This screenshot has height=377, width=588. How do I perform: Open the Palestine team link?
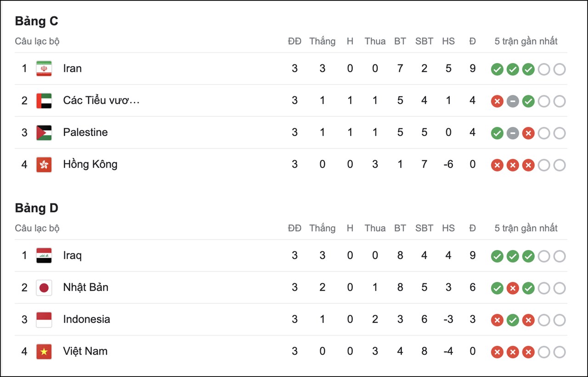coord(85,132)
